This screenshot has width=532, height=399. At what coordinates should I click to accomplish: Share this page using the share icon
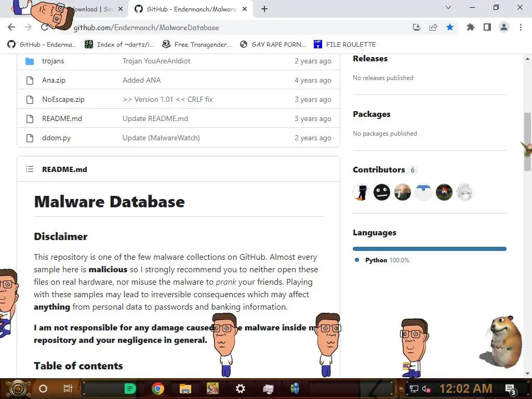click(433, 27)
